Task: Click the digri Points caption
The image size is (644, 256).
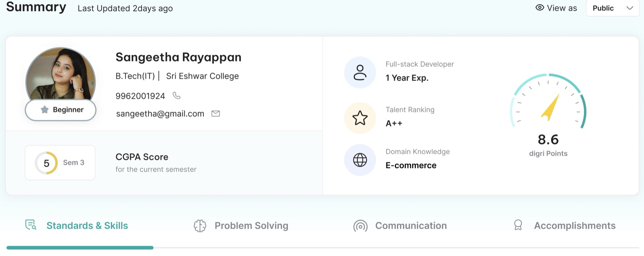Action: tap(548, 154)
